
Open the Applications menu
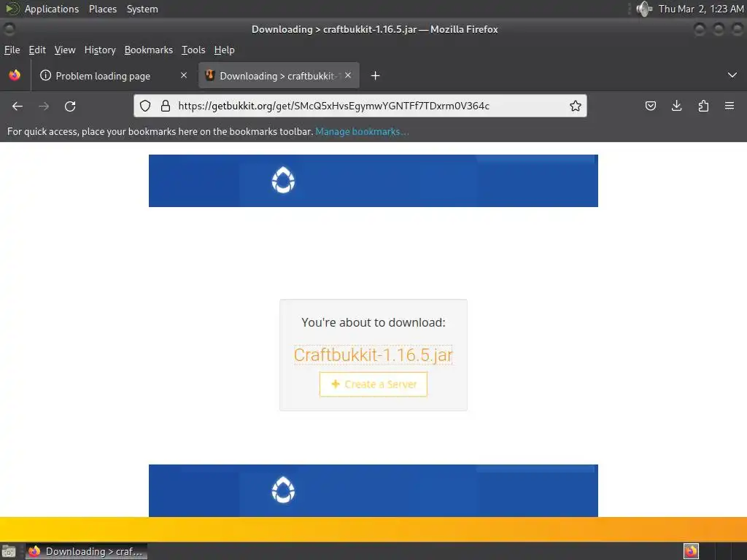[52, 9]
